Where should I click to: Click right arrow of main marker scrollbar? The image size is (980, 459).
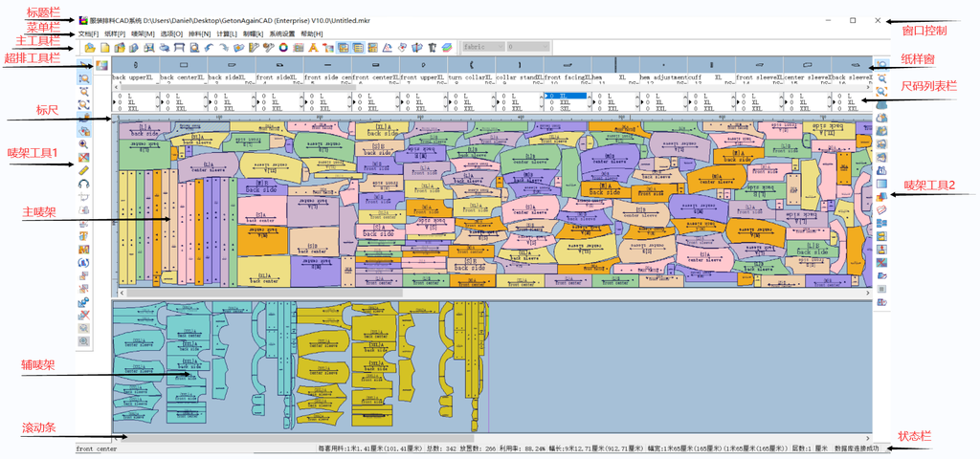(x=866, y=292)
